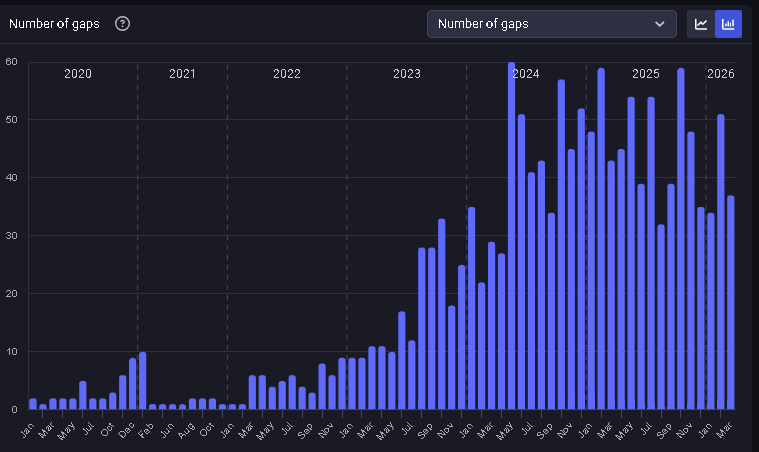Click the 40 value on y-axis
The image size is (759, 452).
click(11, 178)
